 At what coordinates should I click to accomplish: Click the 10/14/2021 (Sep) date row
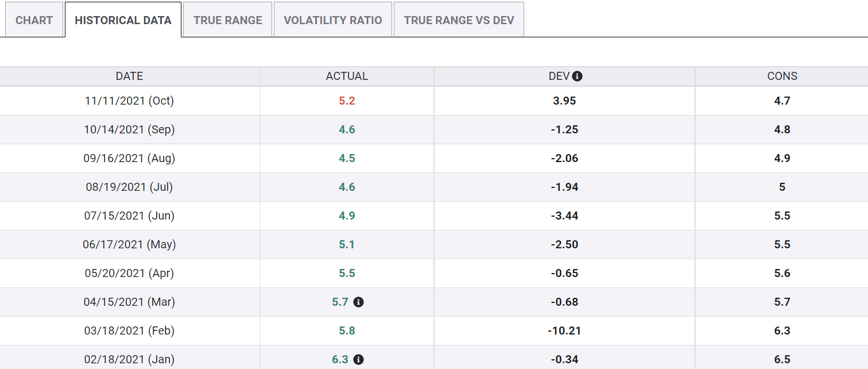point(129,129)
